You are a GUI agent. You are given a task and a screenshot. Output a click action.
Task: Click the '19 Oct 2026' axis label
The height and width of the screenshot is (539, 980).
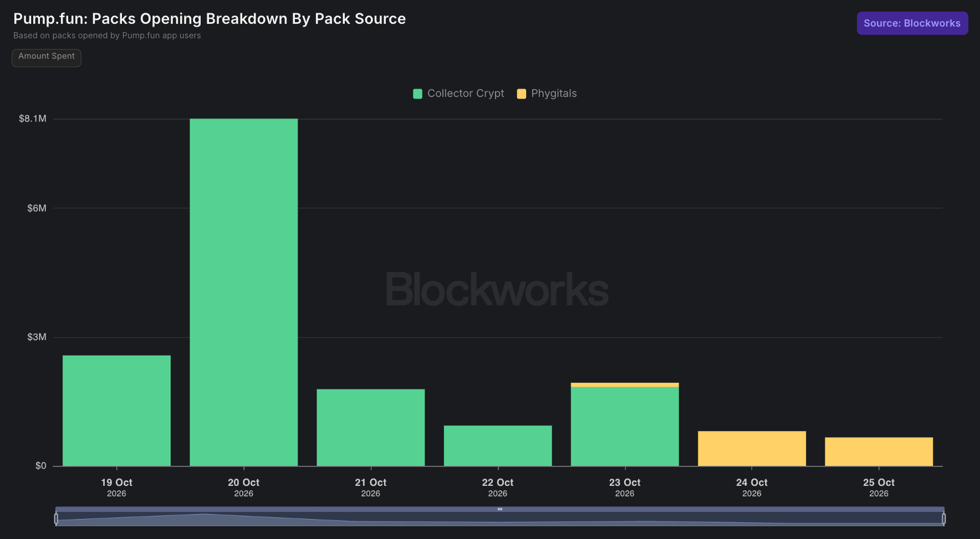116,487
